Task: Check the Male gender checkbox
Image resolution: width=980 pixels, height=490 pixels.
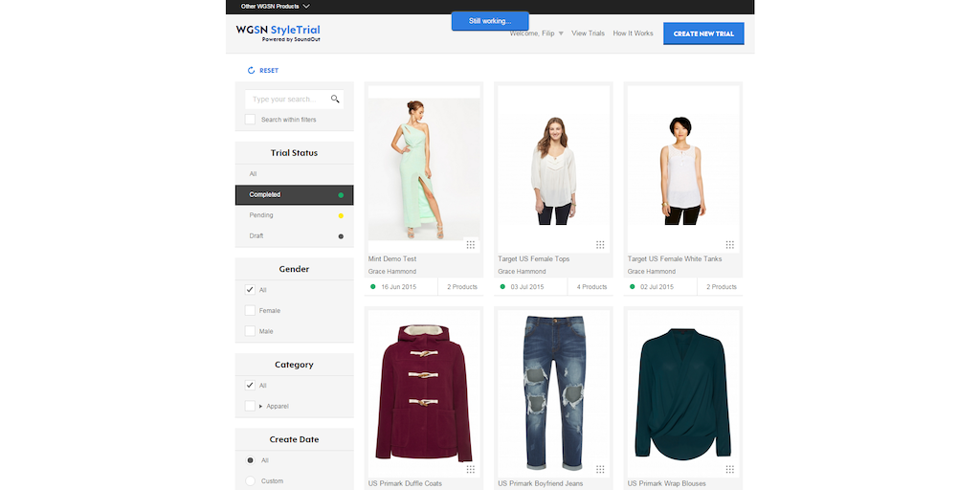Action: (250, 331)
